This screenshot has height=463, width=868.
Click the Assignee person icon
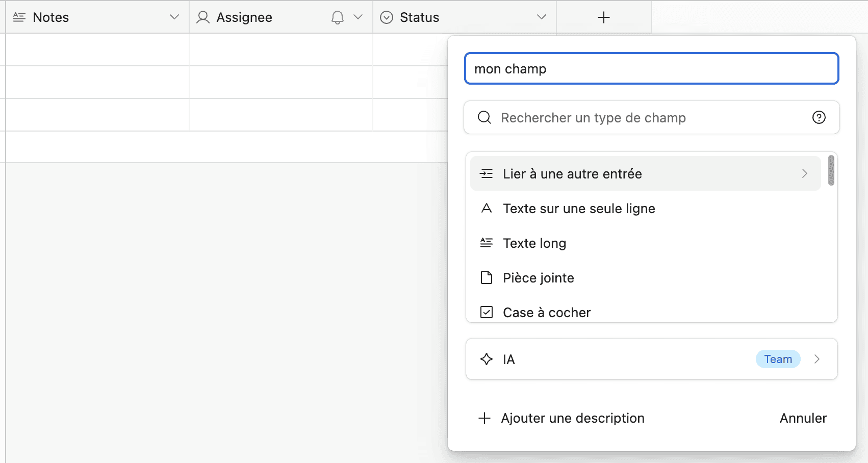pyautogui.click(x=203, y=17)
